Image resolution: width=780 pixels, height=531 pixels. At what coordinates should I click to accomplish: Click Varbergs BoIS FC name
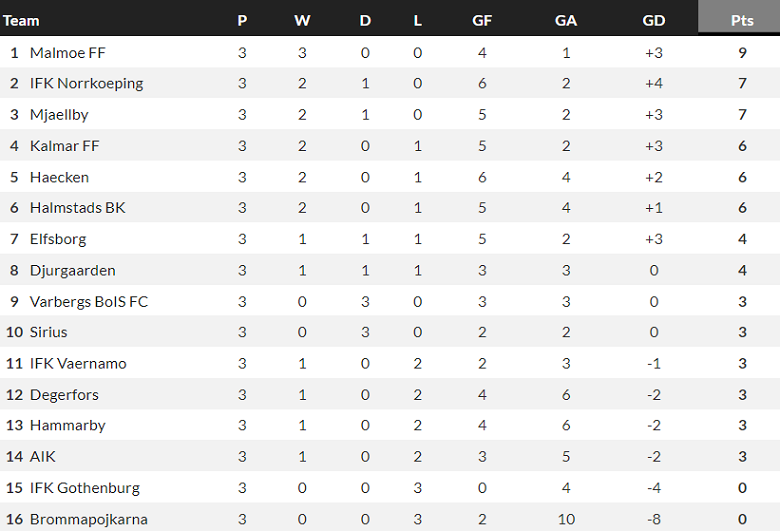(89, 301)
